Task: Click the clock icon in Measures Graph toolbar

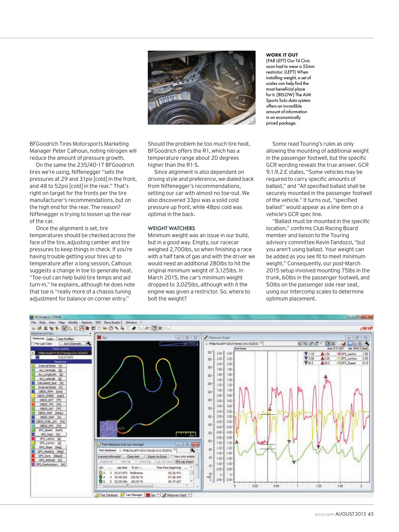Action: click(328, 344)
